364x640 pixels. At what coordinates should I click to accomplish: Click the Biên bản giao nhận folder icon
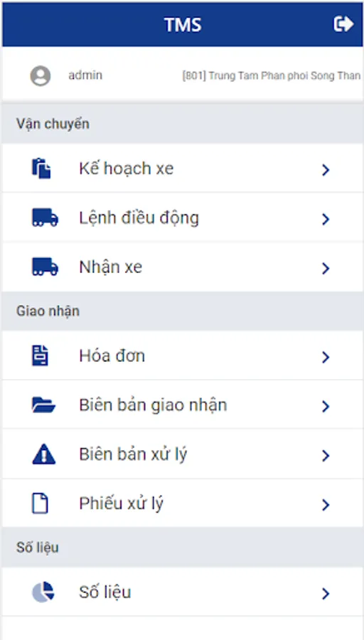[x=43, y=405]
